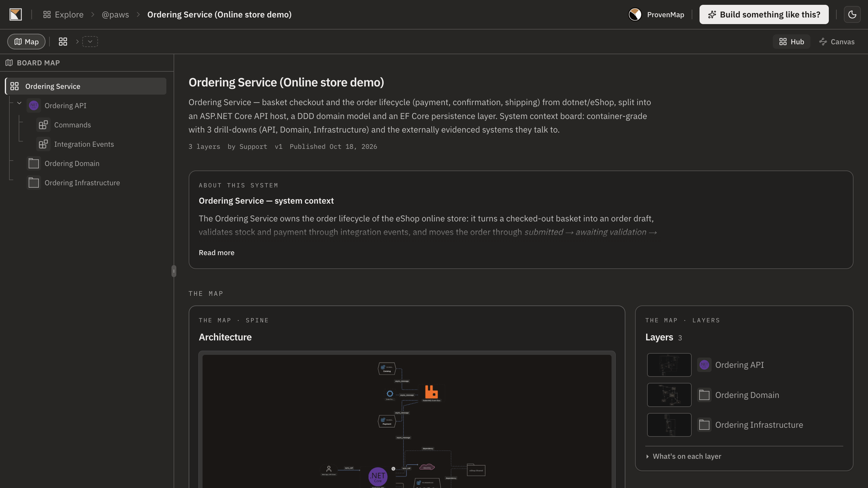Viewport: 868px width, 488px height.
Task: Select 'Integration Events' label in tree
Action: 84,144
